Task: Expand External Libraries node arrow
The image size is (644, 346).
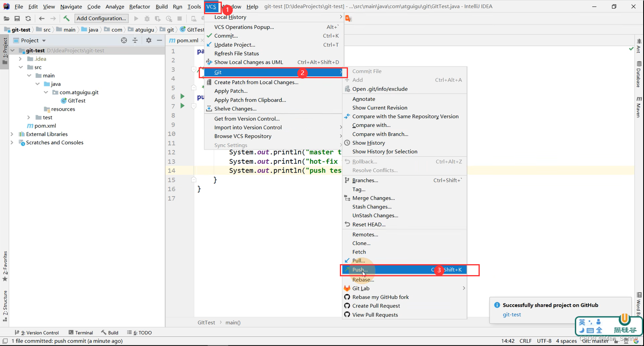Action: coord(12,134)
